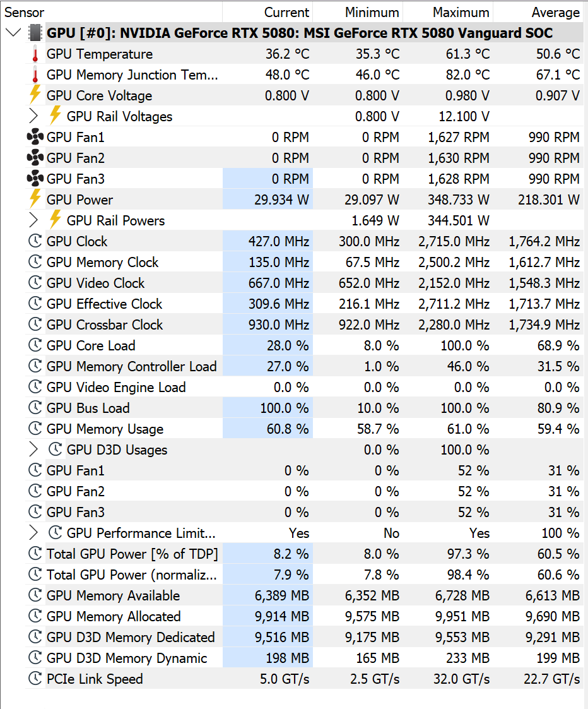This screenshot has height=709, width=588.
Task: Expand the GPU Rail Powers subgroup
Action: coord(33,220)
